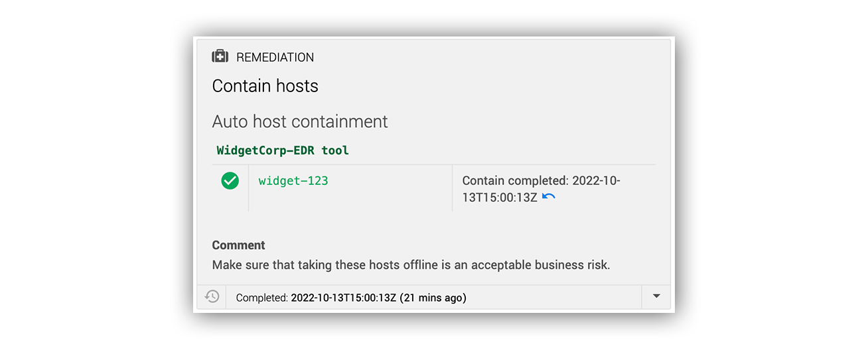868x352 pixels.
Task: Click the green check status icon
Action: [x=230, y=180]
